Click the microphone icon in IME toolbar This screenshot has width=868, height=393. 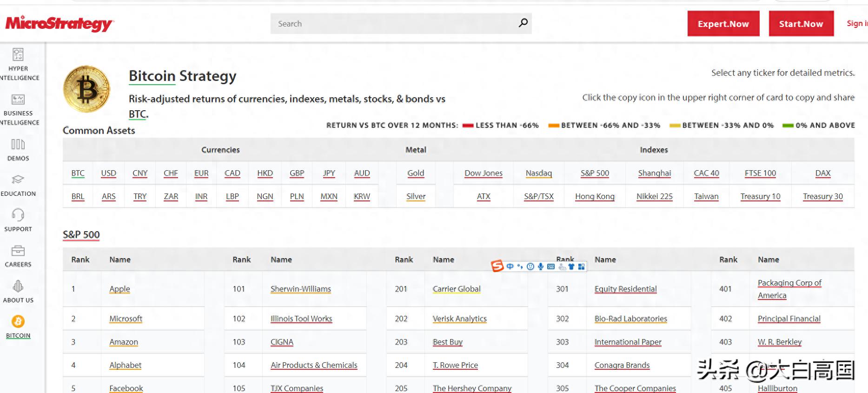(x=540, y=266)
